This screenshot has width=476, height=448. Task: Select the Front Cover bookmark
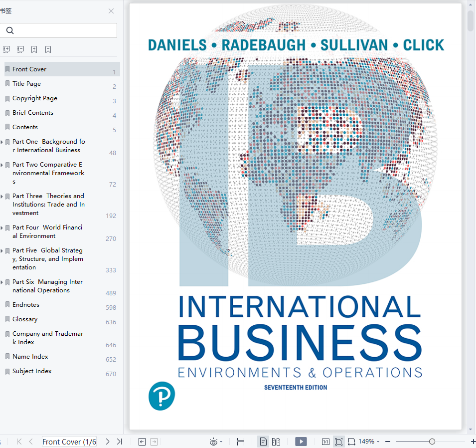tap(62, 69)
